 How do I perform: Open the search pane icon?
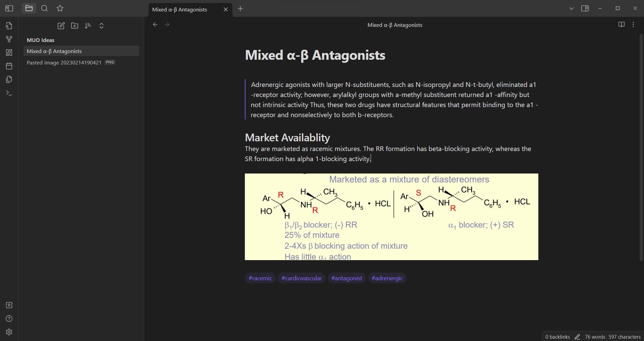tap(44, 8)
